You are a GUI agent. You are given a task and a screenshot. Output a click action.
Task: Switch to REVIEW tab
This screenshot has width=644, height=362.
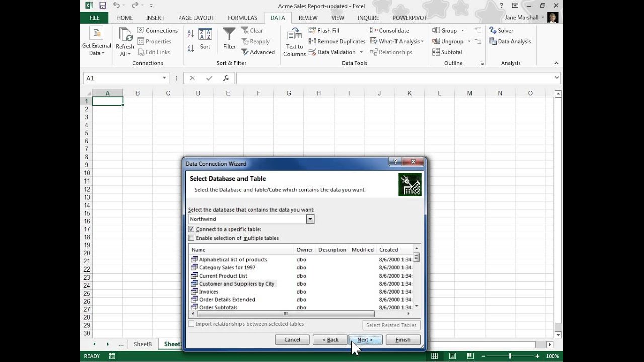(x=308, y=18)
